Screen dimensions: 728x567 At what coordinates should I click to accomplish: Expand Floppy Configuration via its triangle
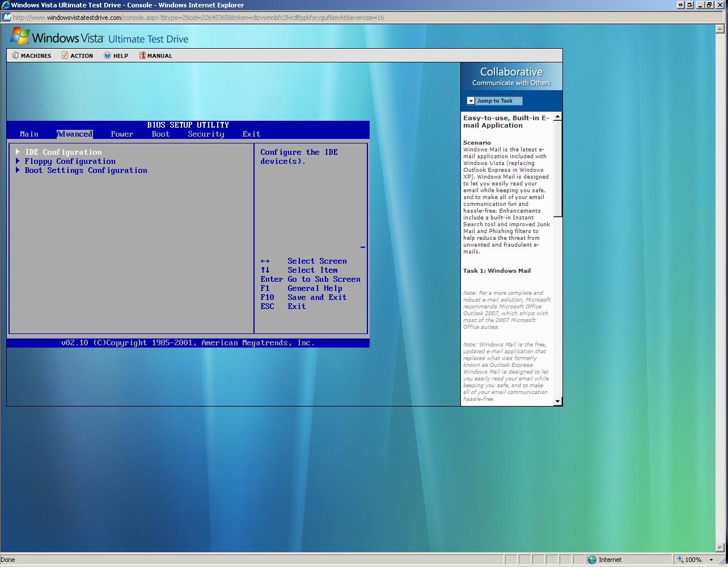pyautogui.click(x=18, y=161)
